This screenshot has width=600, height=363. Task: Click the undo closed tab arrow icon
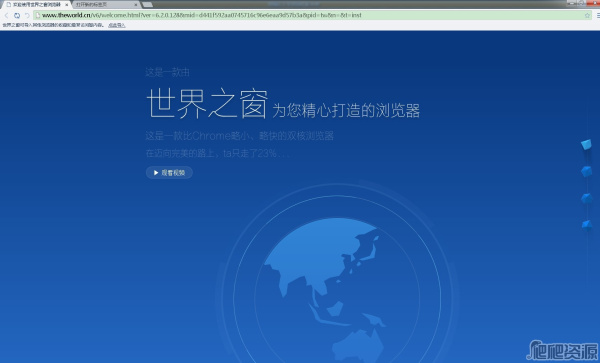(27, 15)
